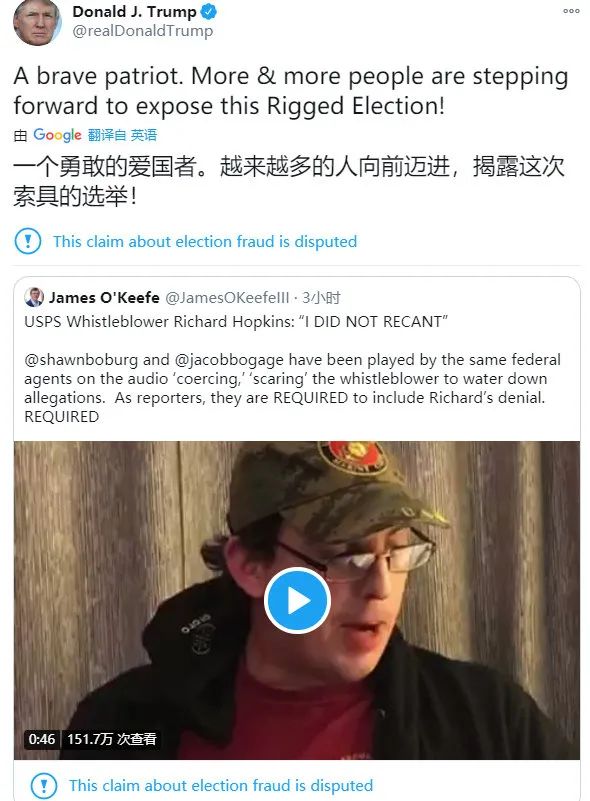Open the @realDonaldTrump handle

[143, 31]
